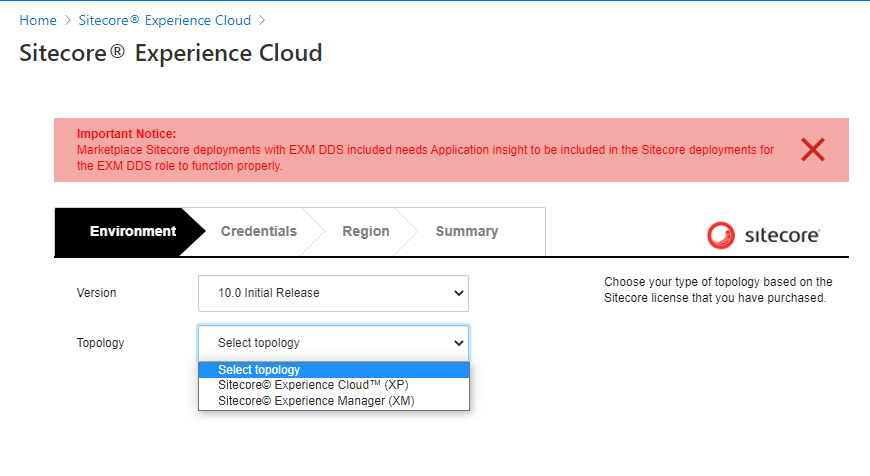
Task: Click the Sitecore Experience Cloud page heading
Action: click(x=170, y=53)
